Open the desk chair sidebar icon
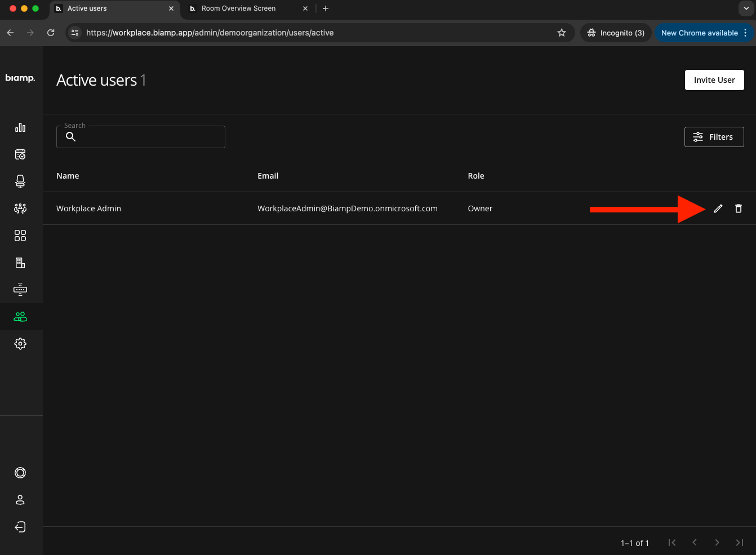Screen dimensions: 756x555 pyautogui.click(x=20, y=181)
